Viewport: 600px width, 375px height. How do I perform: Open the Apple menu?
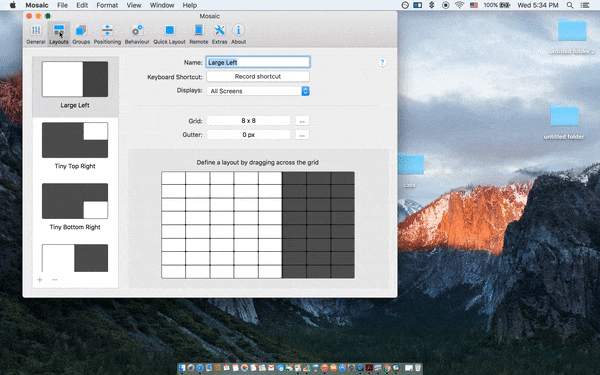click(13, 5)
